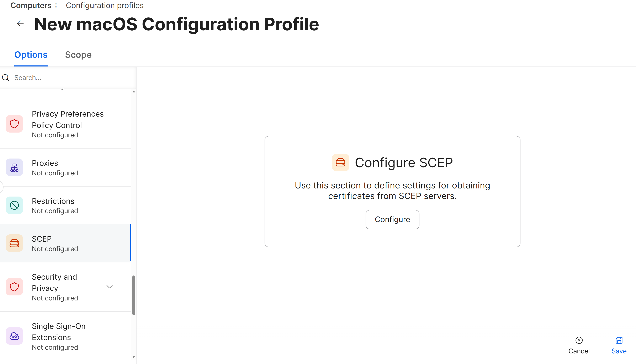Expand the Security and Privacy section
Screen dimensions: 636x364
tap(109, 287)
